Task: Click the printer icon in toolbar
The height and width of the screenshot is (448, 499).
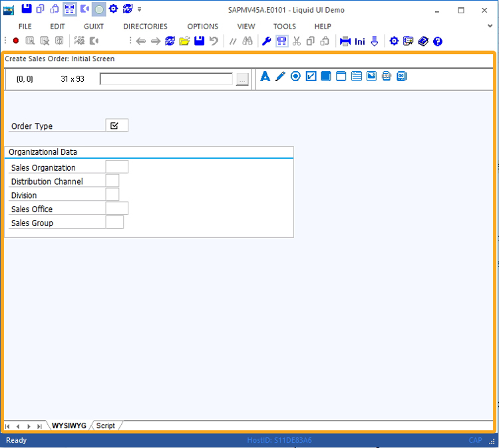Action: 345,41
